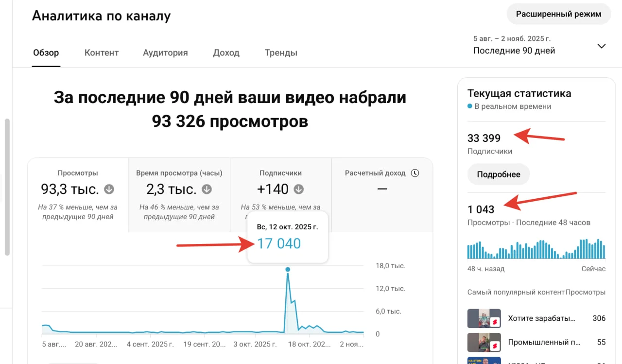Select the Тренды tab
The width and height of the screenshot is (622, 364).
[281, 53]
